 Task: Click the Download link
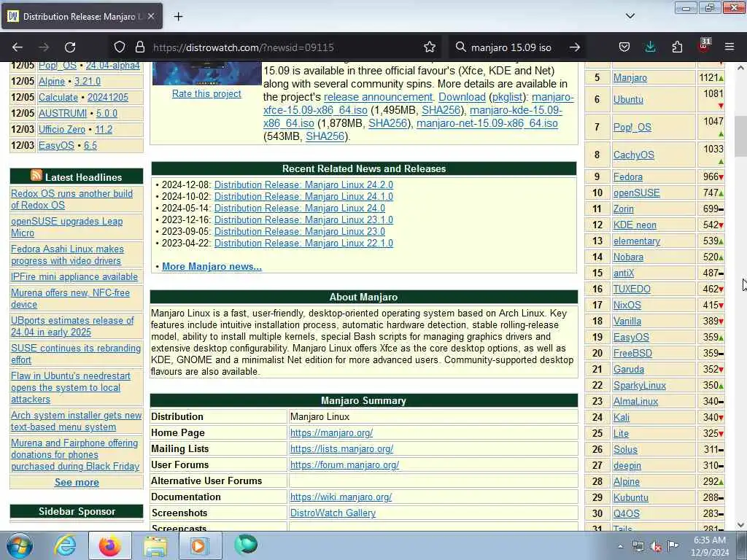point(462,97)
